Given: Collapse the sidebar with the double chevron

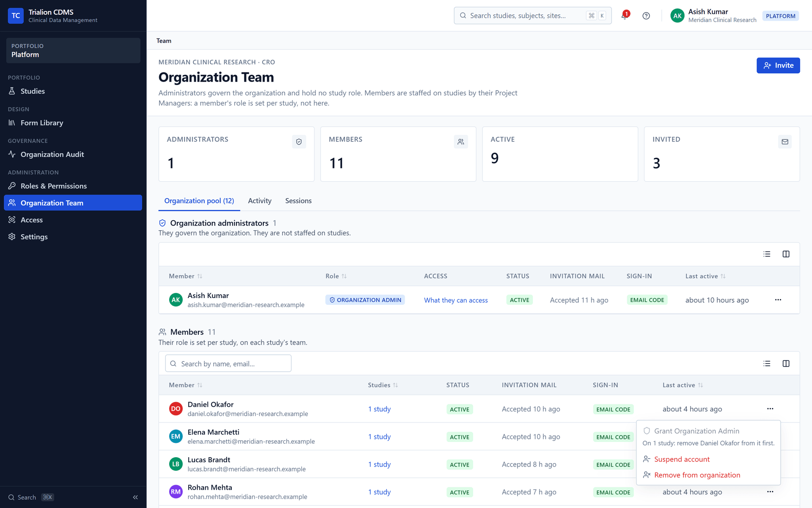Looking at the screenshot, I should pos(135,497).
